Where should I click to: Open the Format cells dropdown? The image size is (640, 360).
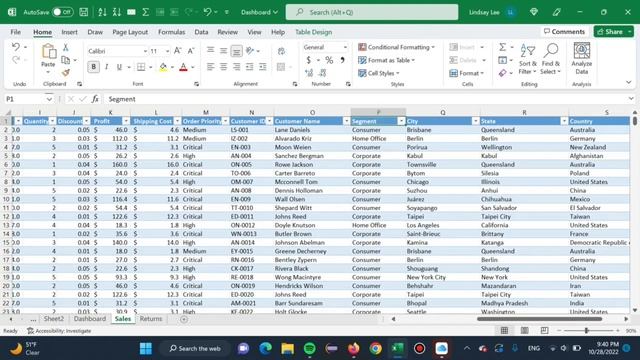pos(467,73)
